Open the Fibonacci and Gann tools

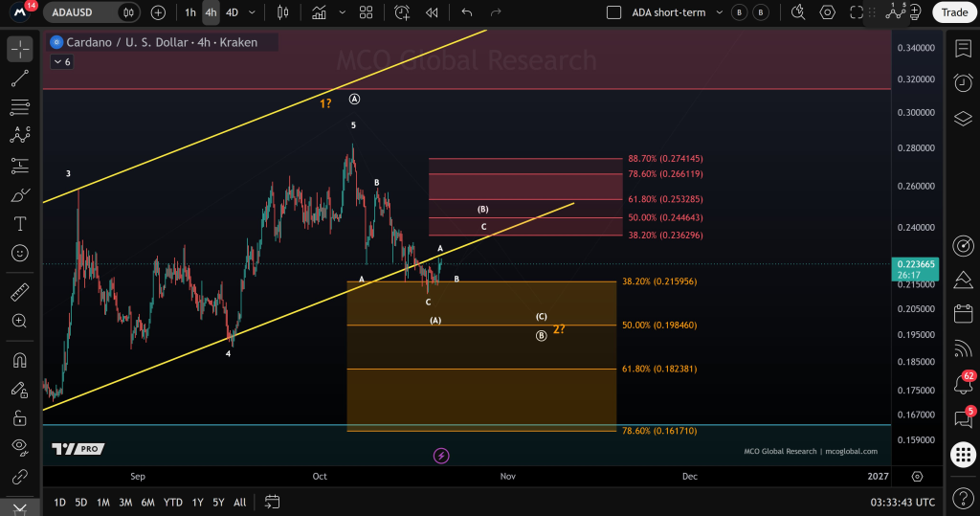[20, 107]
